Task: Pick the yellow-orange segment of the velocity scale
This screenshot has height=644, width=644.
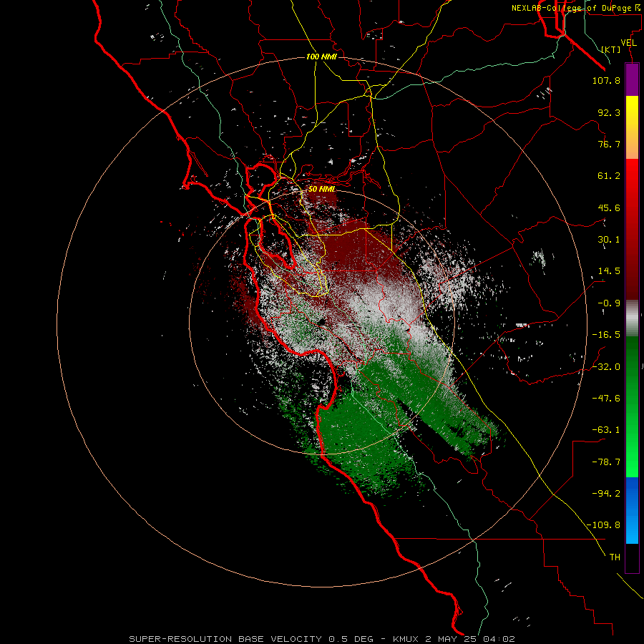Action: 632,128
